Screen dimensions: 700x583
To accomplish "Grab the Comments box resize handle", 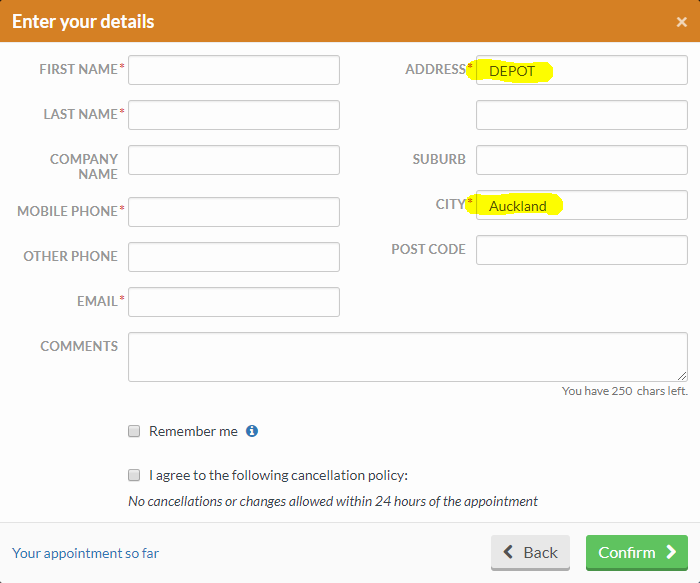I will (682, 376).
